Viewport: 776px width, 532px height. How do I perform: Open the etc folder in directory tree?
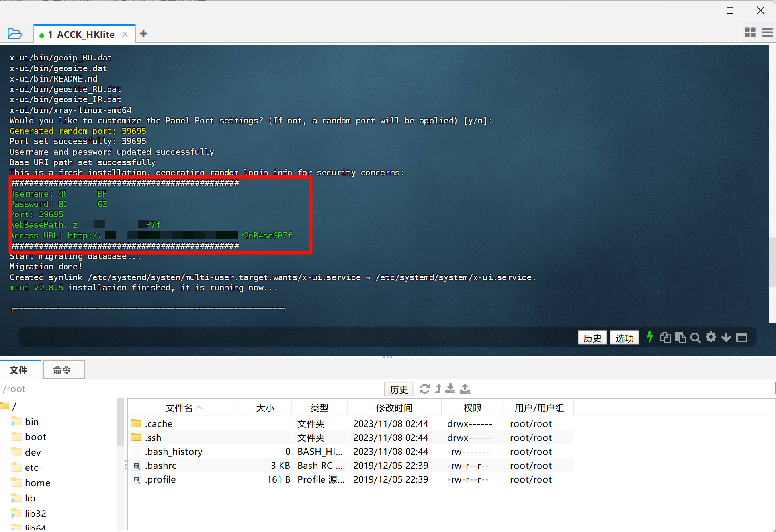[31, 468]
